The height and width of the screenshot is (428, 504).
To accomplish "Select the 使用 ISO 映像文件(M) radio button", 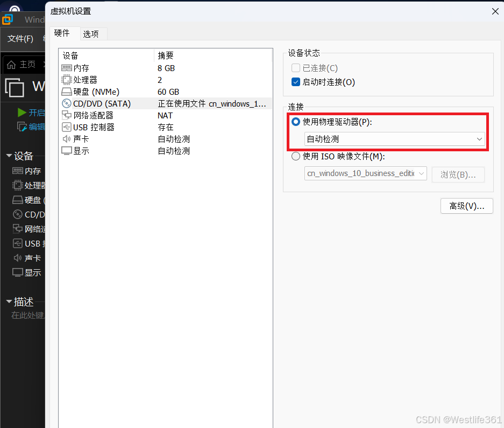I will coord(296,157).
